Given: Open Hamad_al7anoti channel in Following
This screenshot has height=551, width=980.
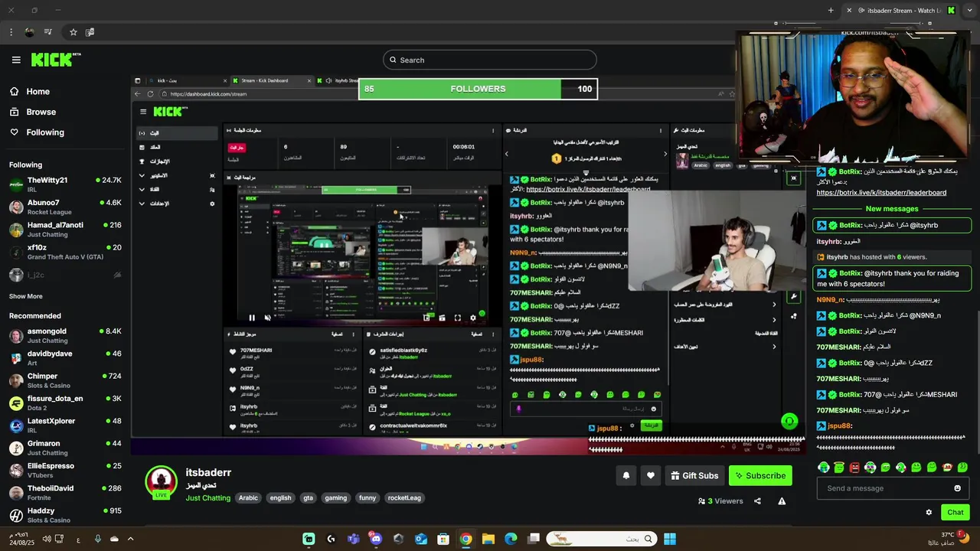Looking at the screenshot, I should 65,230.
